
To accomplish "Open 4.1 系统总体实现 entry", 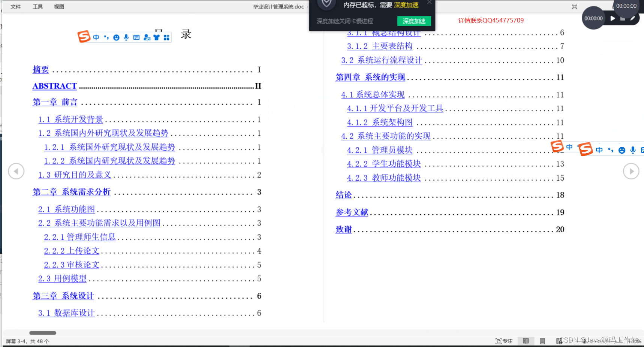I will 373,94.
